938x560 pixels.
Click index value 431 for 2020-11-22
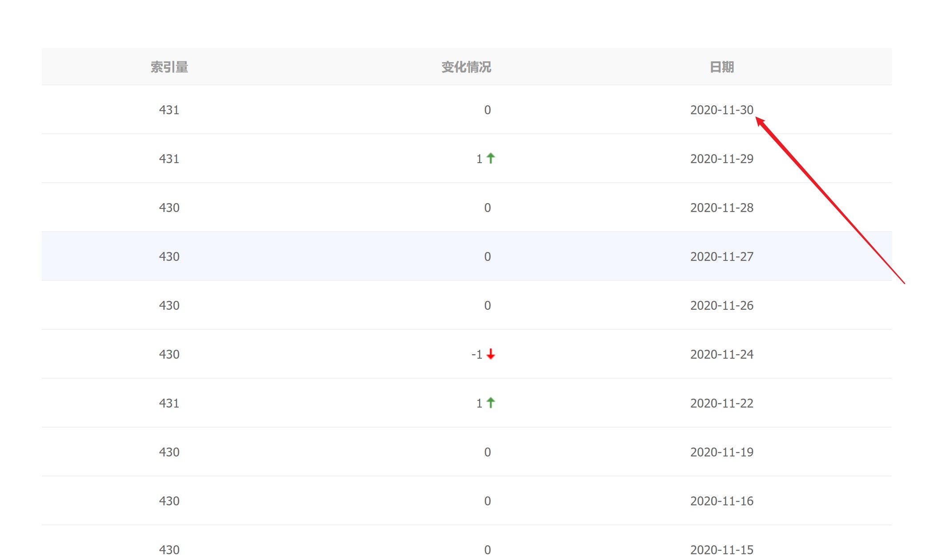[x=169, y=403]
